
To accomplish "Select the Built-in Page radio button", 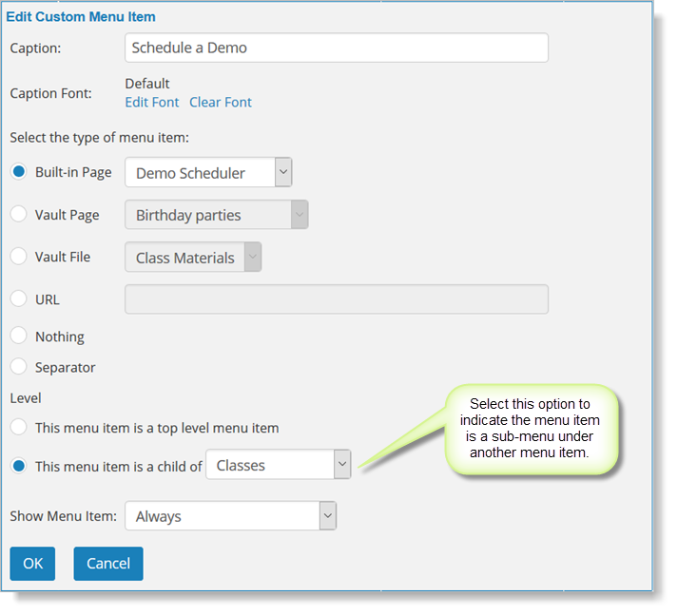I will [19, 172].
